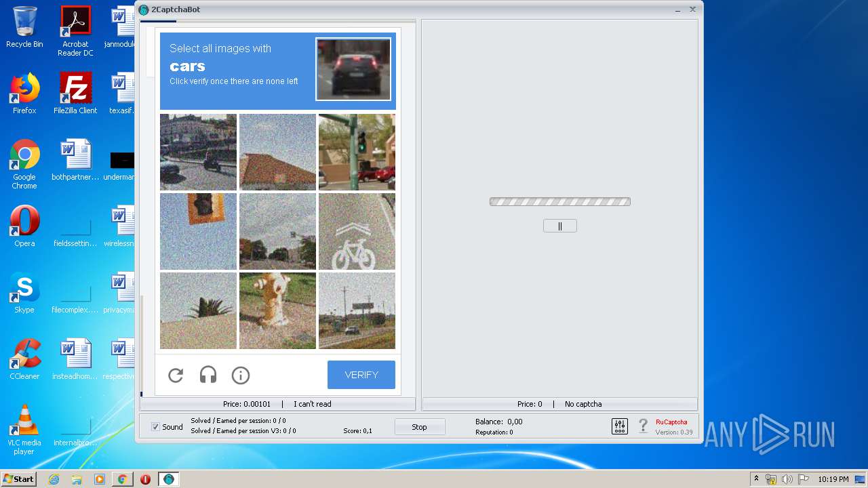Launch Google Chrome from the desktop

pos(24,164)
